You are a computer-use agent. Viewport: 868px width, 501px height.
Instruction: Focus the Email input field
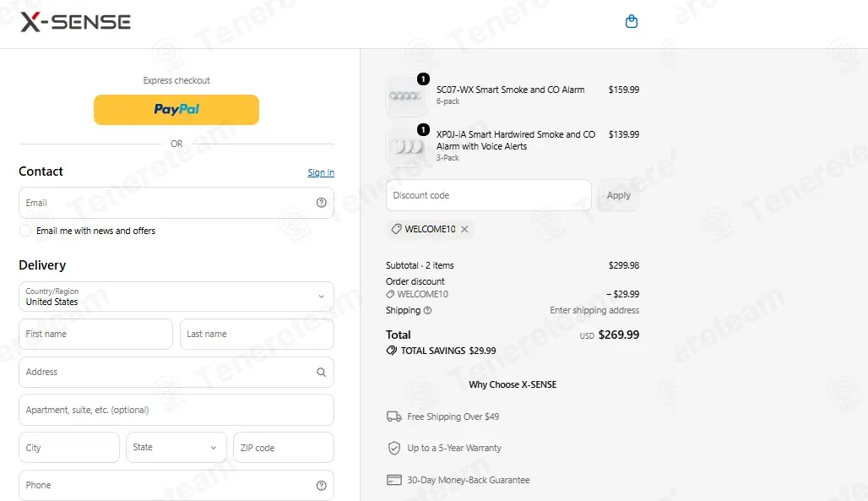coord(176,203)
